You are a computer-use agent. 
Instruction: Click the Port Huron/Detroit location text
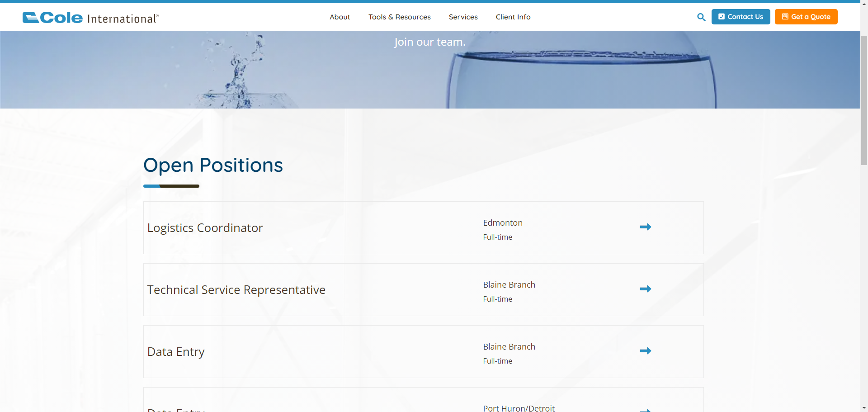(519, 408)
